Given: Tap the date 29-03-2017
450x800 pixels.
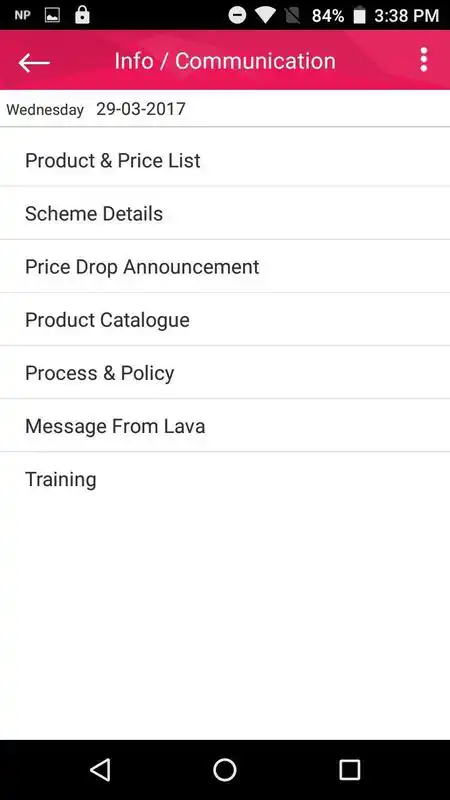Looking at the screenshot, I should point(141,109).
